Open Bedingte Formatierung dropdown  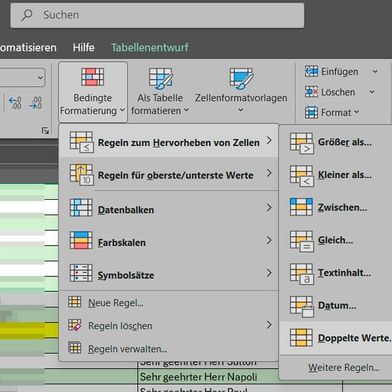tap(93, 92)
